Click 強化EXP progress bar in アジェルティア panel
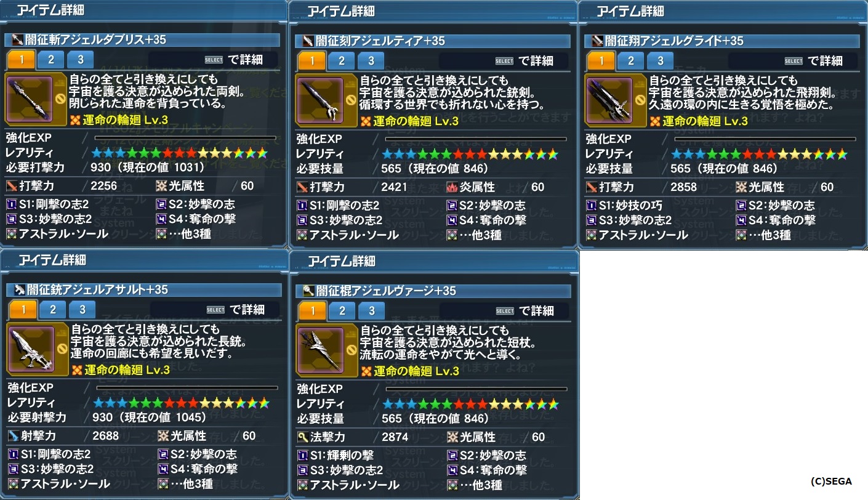 476,139
